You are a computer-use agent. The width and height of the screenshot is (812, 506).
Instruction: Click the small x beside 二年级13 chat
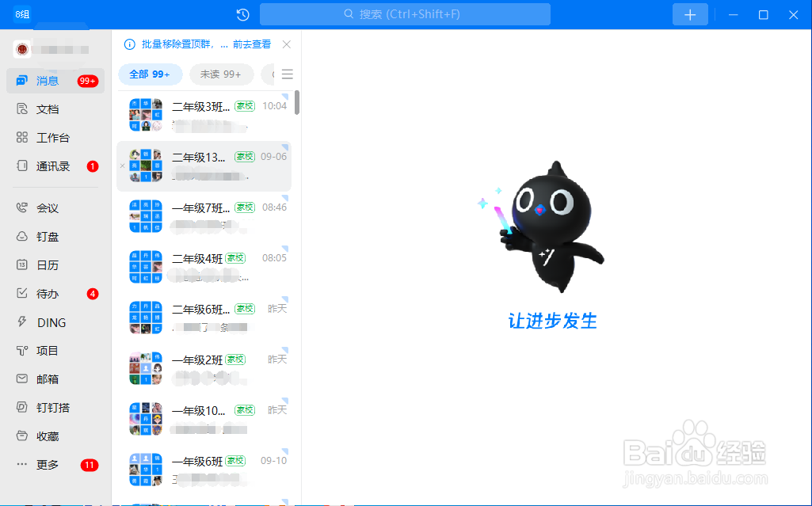coord(122,166)
